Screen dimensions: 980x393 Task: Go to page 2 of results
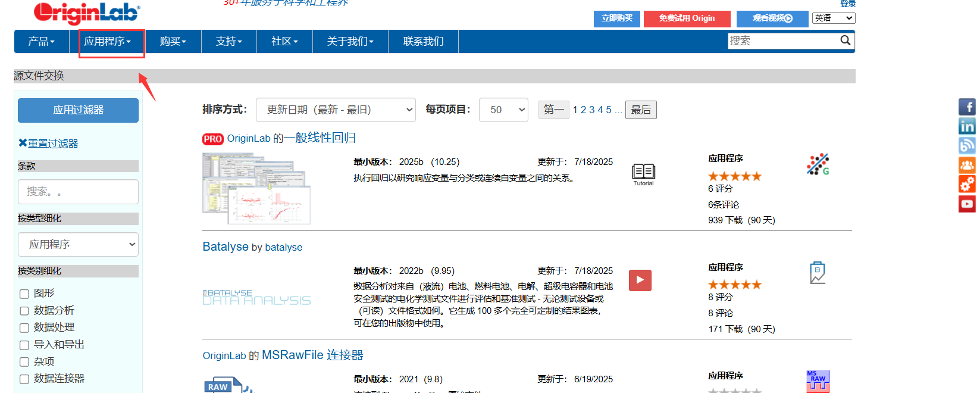click(584, 110)
